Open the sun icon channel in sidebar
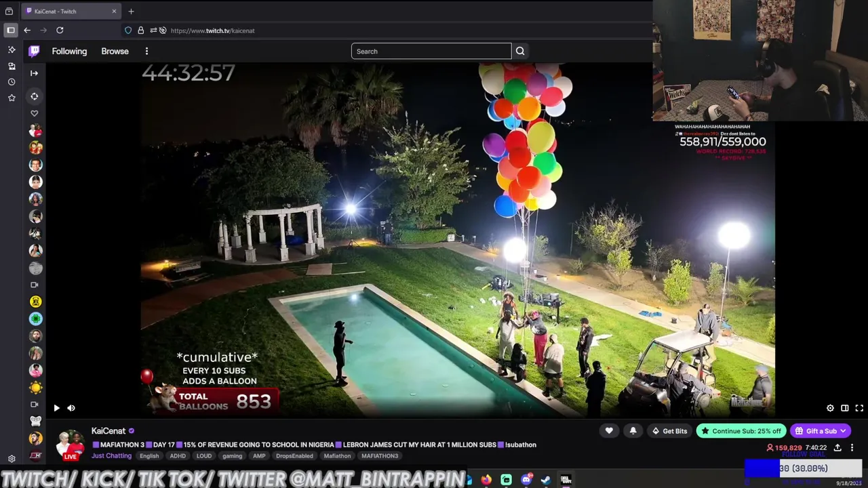The height and width of the screenshot is (488, 868). click(x=35, y=387)
